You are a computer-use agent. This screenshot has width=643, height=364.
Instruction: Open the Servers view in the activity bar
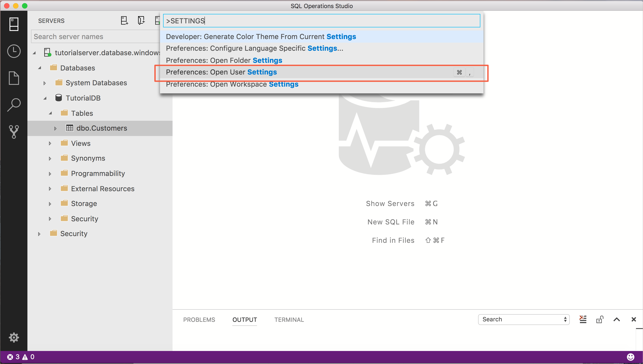(14, 24)
